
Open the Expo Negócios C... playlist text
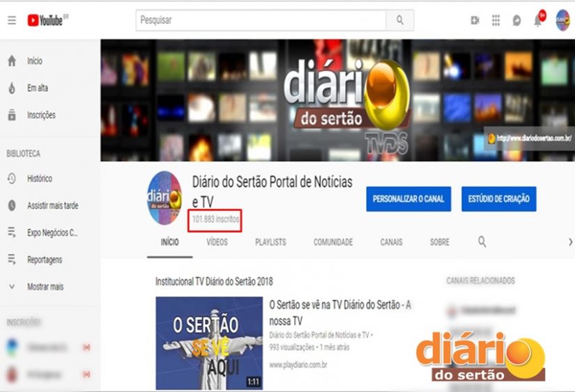(x=52, y=233)
